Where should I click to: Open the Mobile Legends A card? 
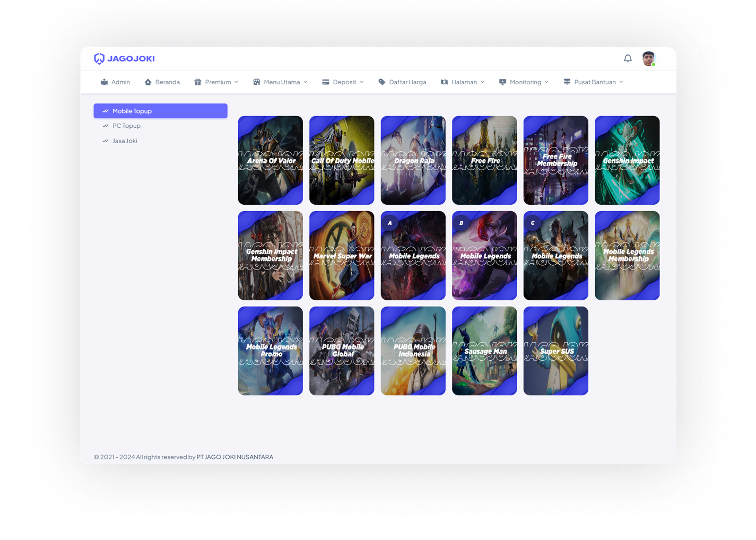coord(413,256)
